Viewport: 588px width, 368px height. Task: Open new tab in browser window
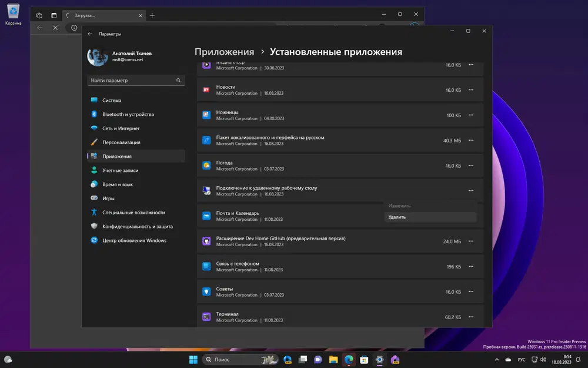152,15
